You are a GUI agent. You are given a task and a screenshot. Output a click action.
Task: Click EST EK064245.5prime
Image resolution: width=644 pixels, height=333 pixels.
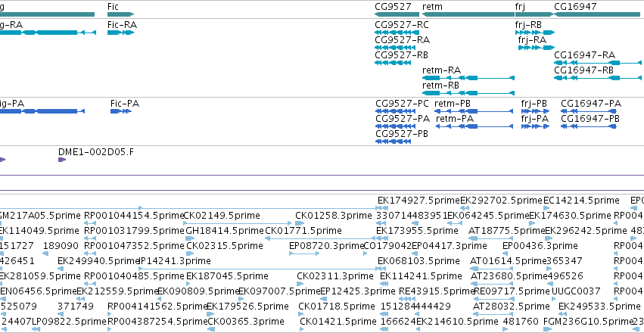click(488, 216)
